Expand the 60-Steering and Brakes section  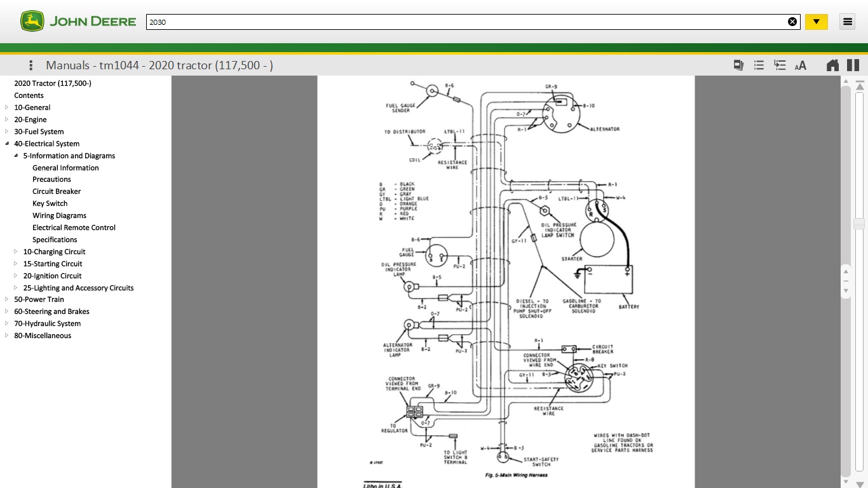pos(7,311)
